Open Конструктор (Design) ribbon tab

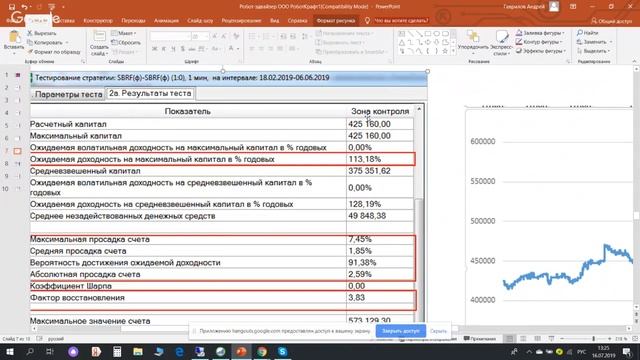coord(98,20)
